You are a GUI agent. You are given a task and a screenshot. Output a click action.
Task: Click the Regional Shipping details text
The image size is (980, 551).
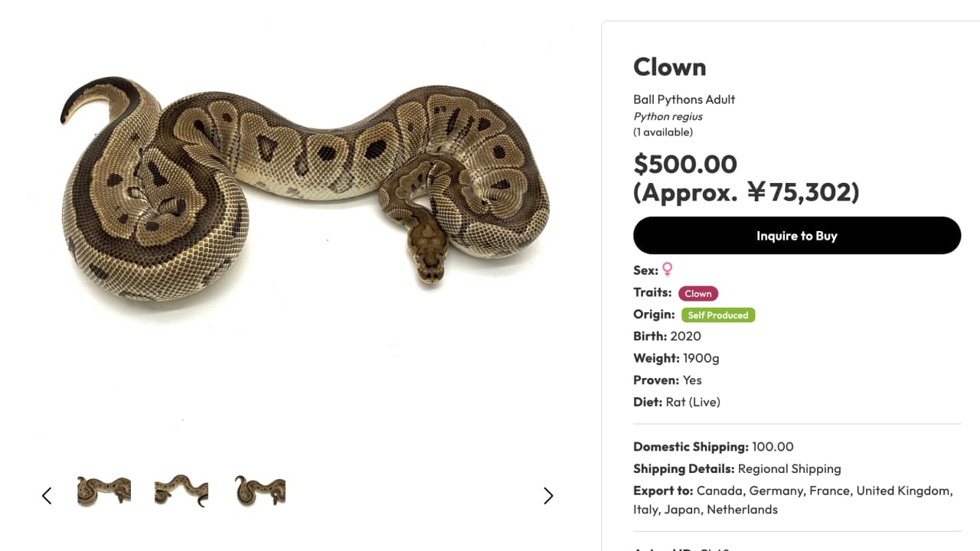click(789, 469)
